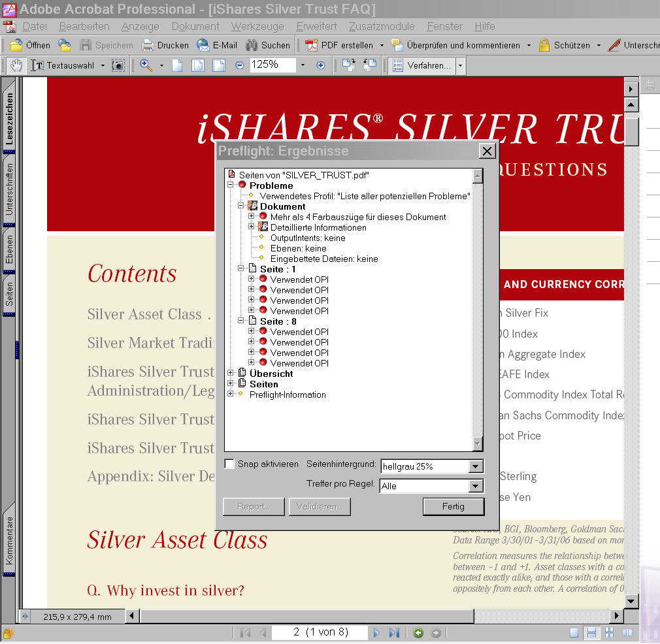The height and width of the screenshot is (644, 660).
Task: Click the Überprüfen und kommentieren icon
Action: click(397, 45)
